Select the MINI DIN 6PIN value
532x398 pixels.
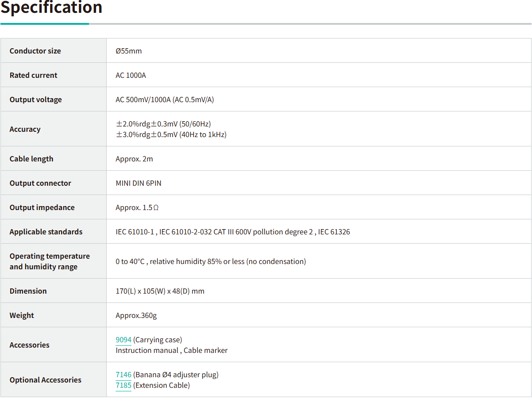139,183
